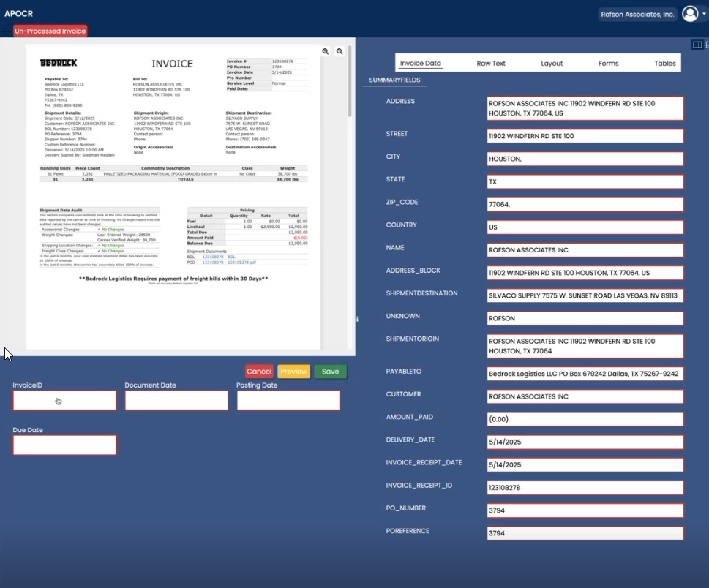The image size is (709, 588).
Task: Click the PO_NUMBER field showing 3794
Action: click(585, 510)
